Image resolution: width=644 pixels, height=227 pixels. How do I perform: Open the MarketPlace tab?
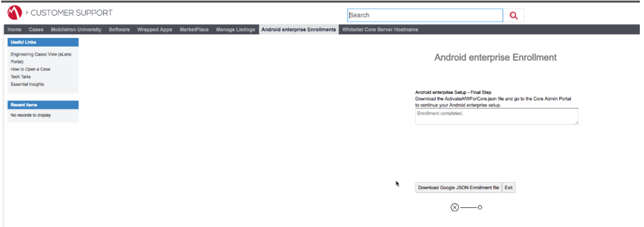pos(194,29)
